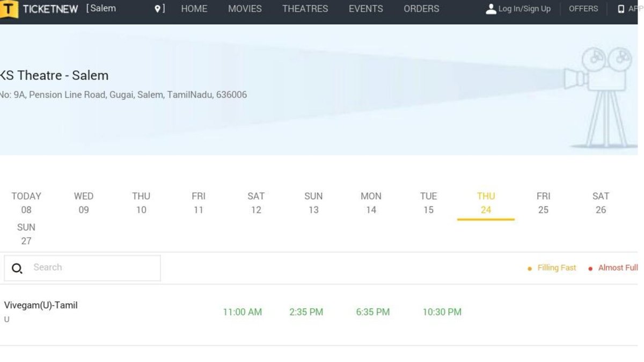This screenshot has height=362, width=644.
Task: Open the ORDERS menu
Action: (421, 9)
